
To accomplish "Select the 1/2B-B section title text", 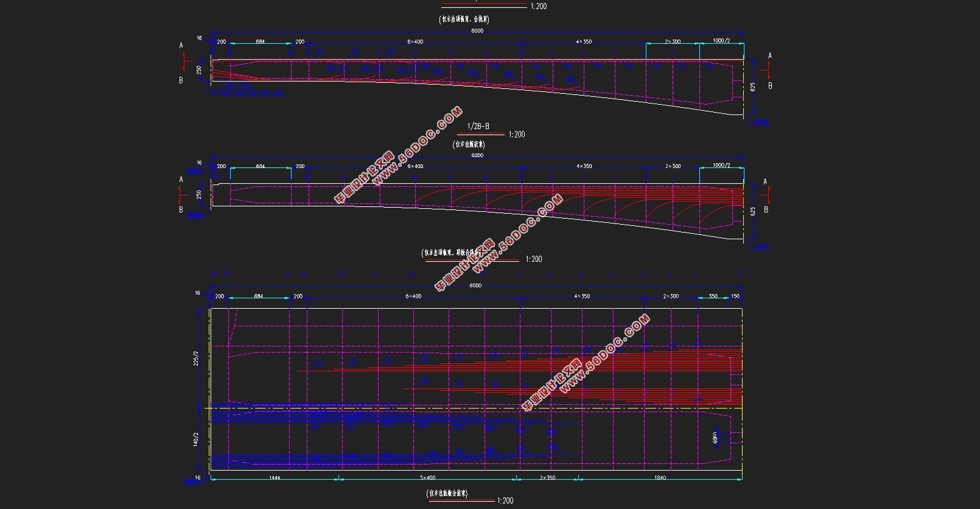I will tap(478, 127).
